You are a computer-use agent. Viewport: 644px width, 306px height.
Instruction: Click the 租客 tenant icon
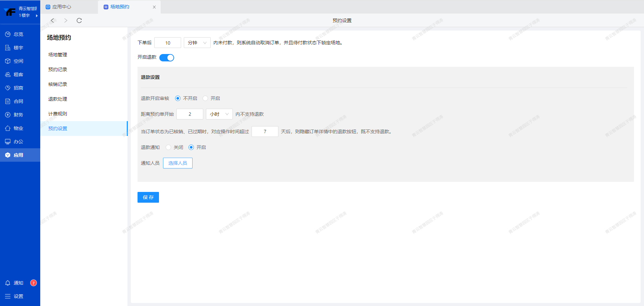click(x=8, y=74)
